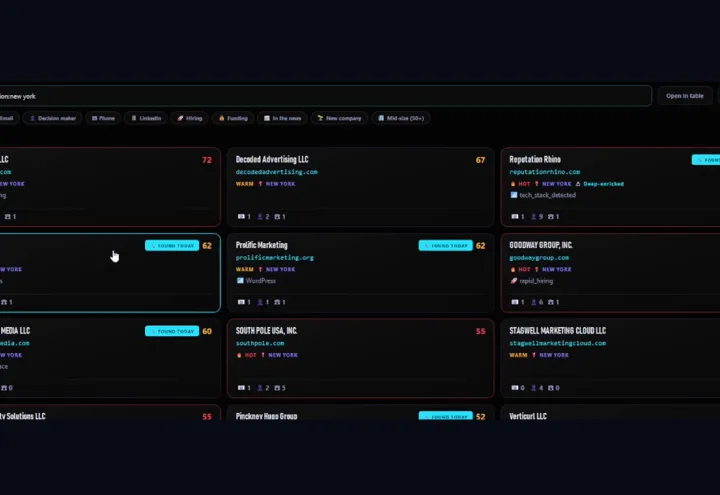Click the Deep-enriched label on Reputation Rhino card
The width and height of the screenshot is (720, 495).
click(x=603, y=184)
